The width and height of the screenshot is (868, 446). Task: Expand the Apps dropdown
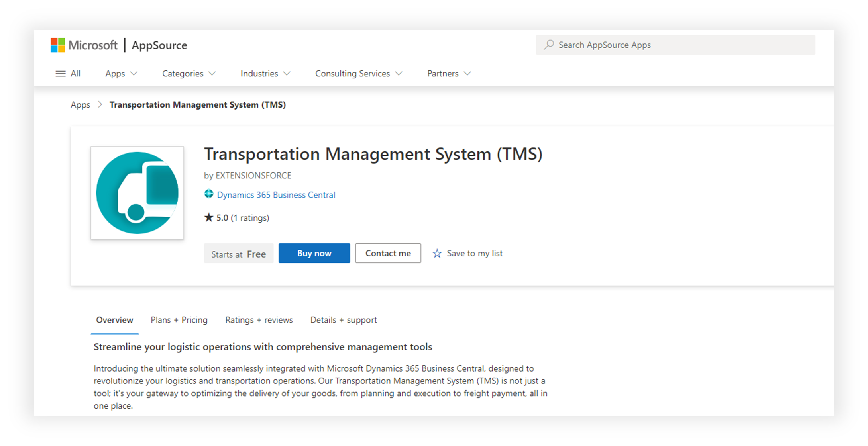point(121,73)
